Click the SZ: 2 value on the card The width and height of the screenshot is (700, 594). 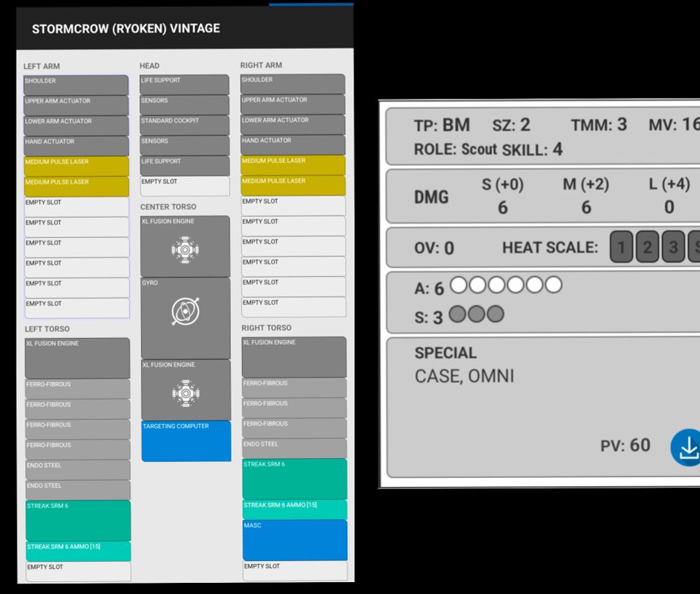point(512,125)
